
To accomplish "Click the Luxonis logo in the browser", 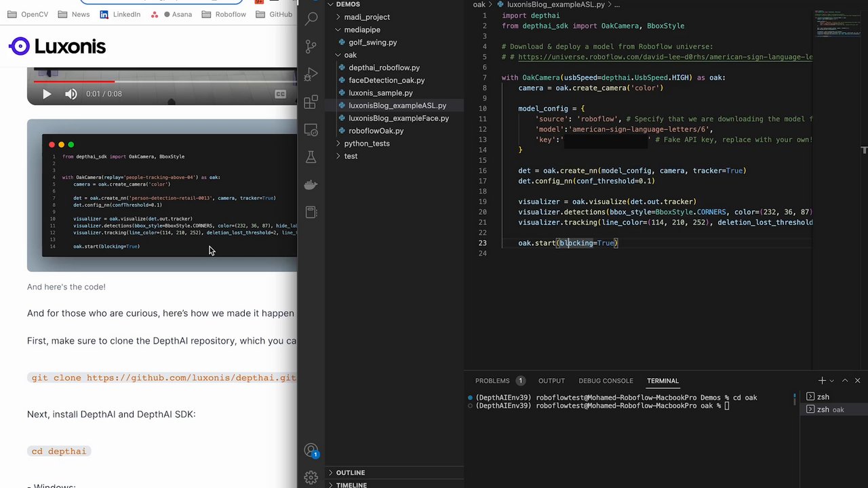I will (x=57, y=46).
